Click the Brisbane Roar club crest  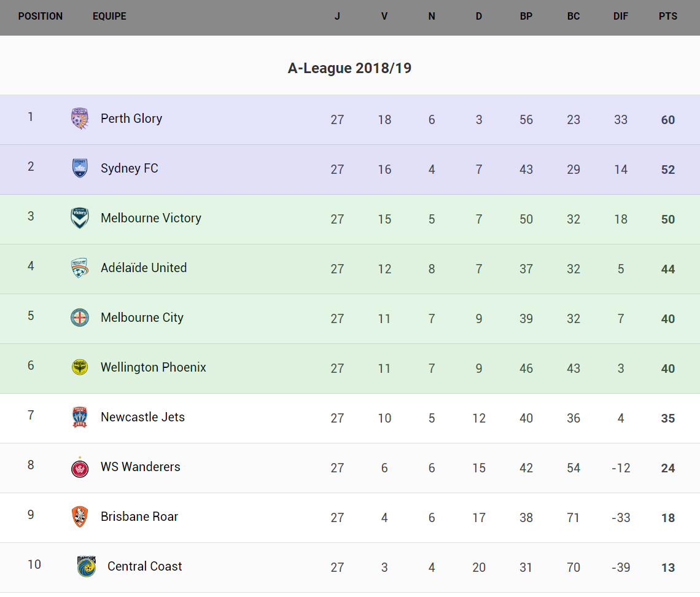(80, 517)
